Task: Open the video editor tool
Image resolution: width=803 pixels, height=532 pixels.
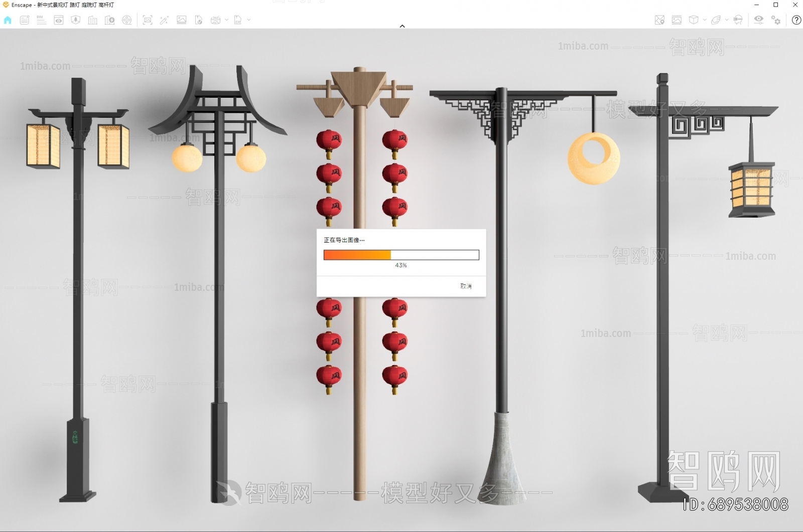Action: [127, 20]
